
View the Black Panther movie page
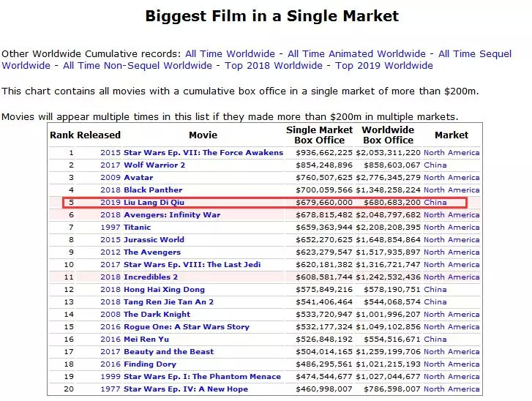pyautogui.click(x=153, y=190)
